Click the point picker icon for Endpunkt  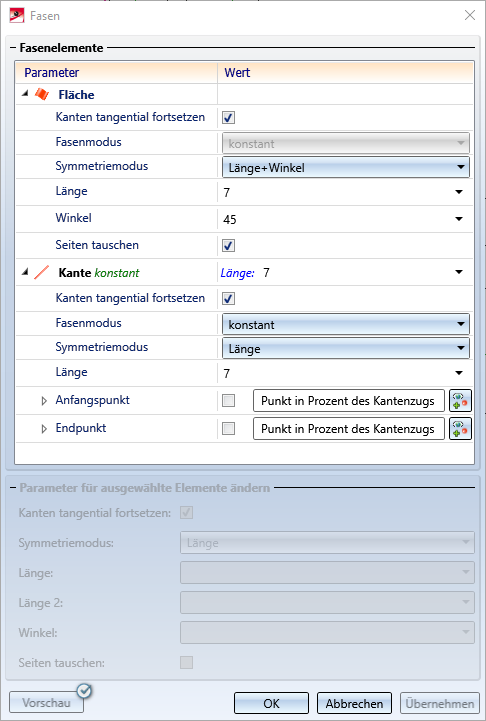coord(460,429)
